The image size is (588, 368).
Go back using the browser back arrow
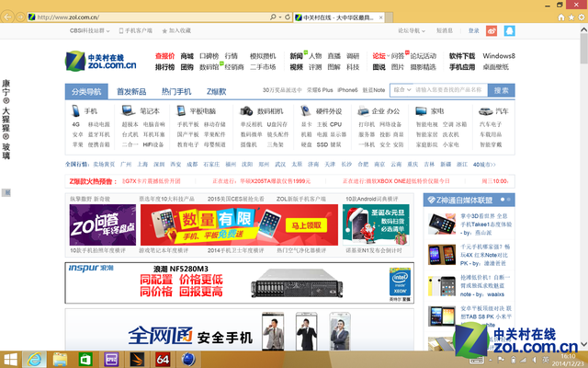click(x=7, y=17)
